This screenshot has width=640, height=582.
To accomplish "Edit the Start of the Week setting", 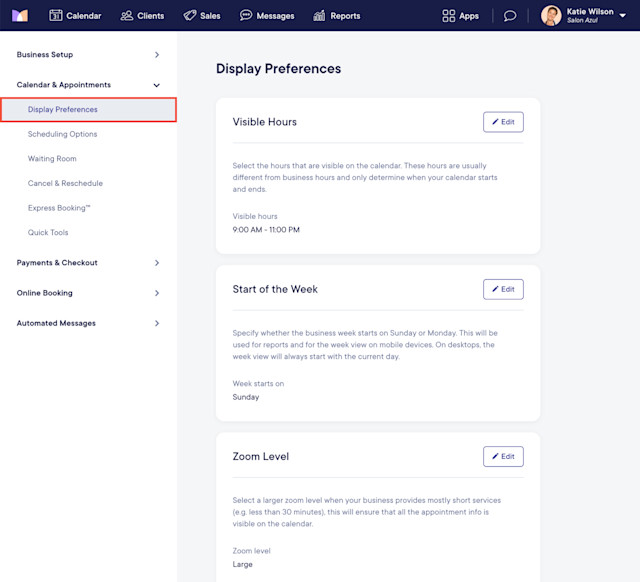I will point(503,289).
